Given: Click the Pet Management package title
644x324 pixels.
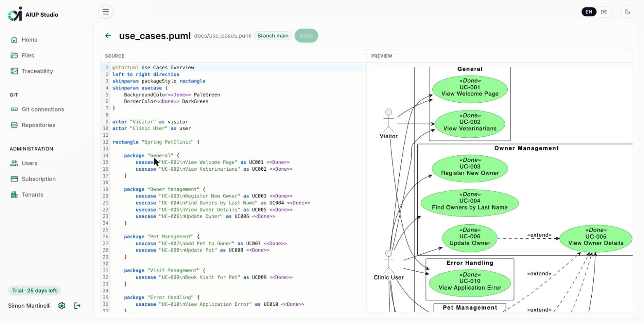Looking at the screenshot, I should pos(470,308).
